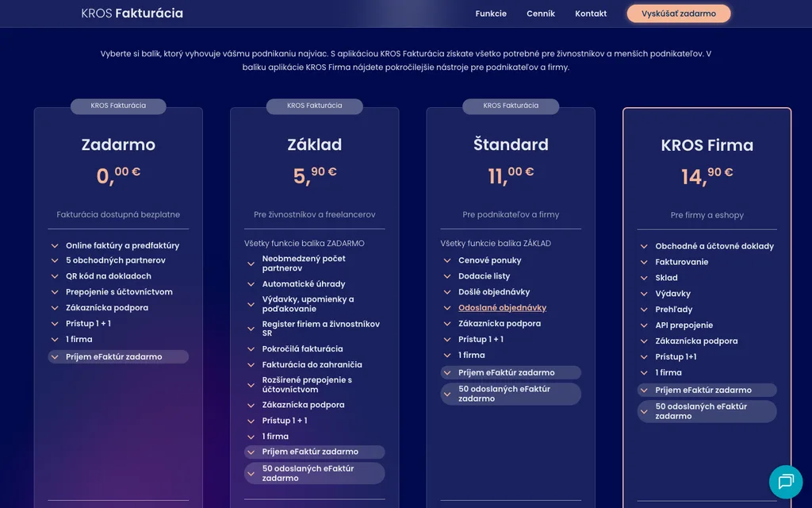Click the Štandard plan title
The width and height of the screenshot is (812, 508).
511,144
